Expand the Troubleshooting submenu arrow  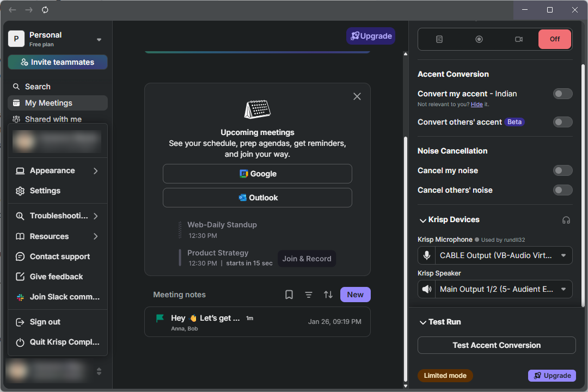[96, 216]
